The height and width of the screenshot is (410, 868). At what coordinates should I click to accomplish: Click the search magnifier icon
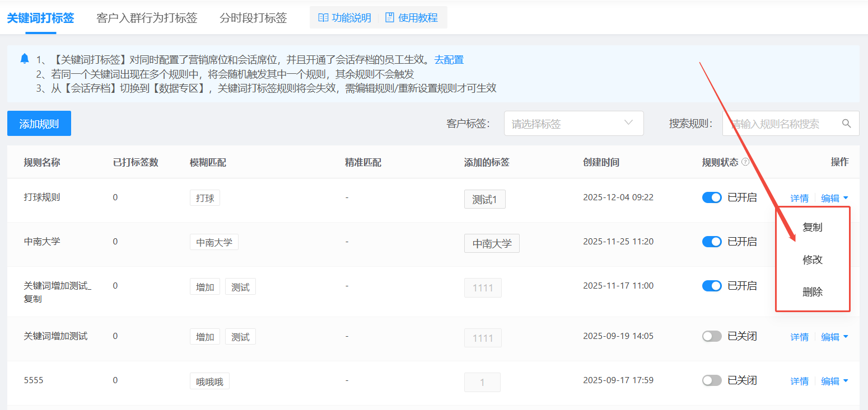click(x=847, y=123)
